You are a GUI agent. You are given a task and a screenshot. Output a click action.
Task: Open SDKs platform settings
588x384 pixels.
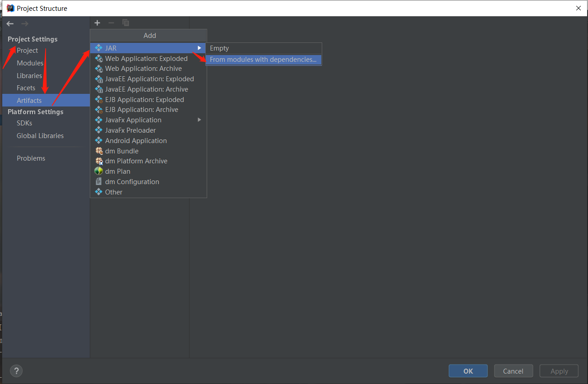pos(46,123)
